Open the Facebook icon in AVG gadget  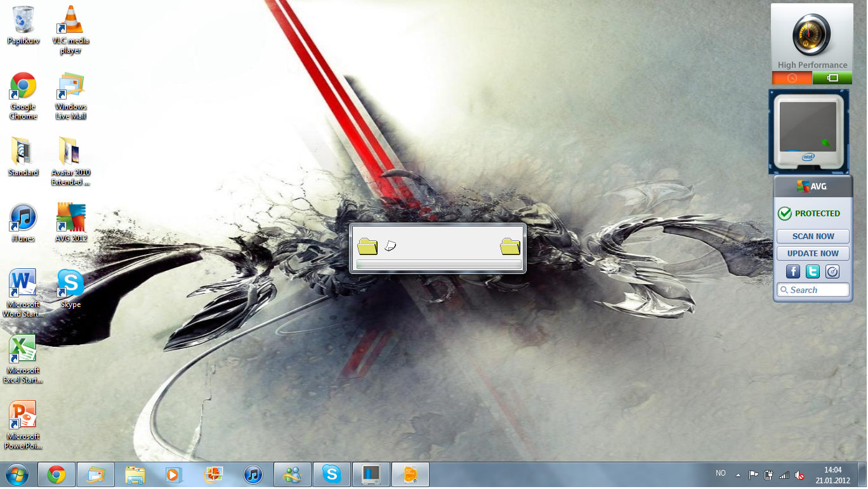coord(793,271)
